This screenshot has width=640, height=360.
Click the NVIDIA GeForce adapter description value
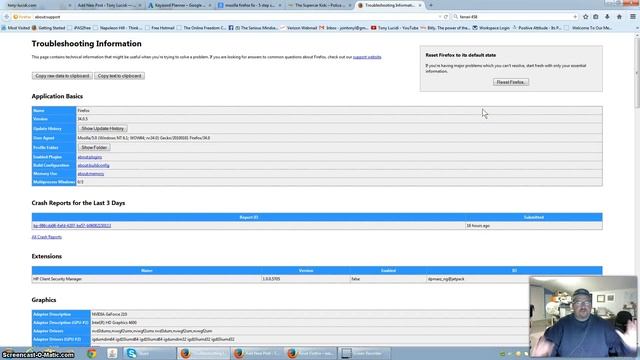click(109, 314)
